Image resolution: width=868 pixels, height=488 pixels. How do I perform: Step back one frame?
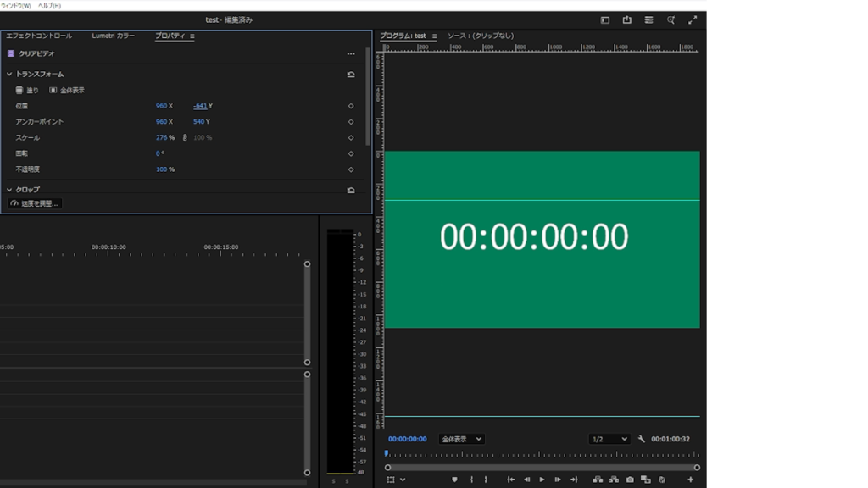coord(526,480)
